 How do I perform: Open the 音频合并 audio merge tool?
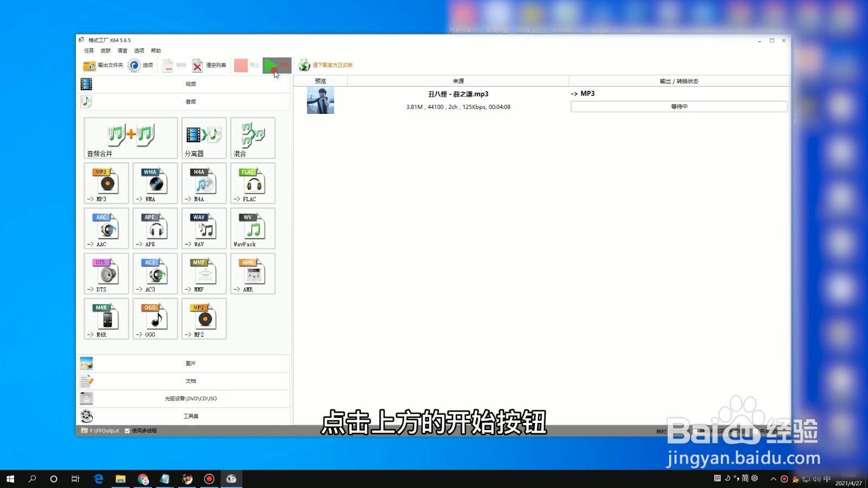click(130, 138)
